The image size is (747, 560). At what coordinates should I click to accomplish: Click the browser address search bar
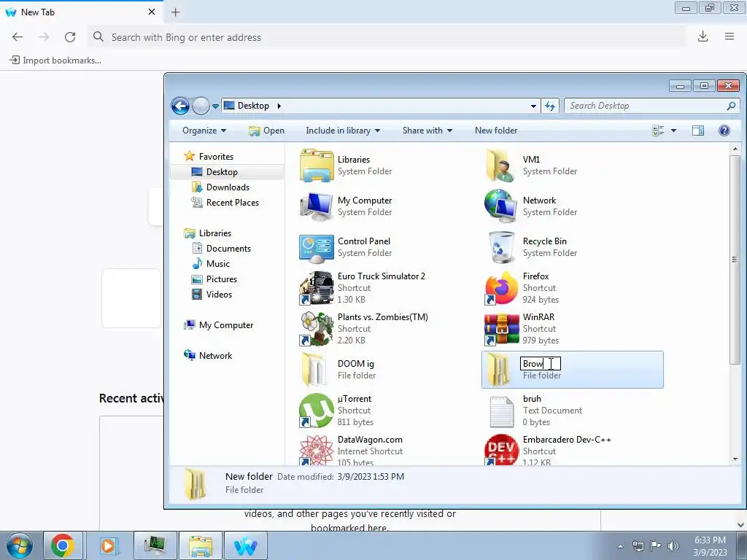coord(387,37)
